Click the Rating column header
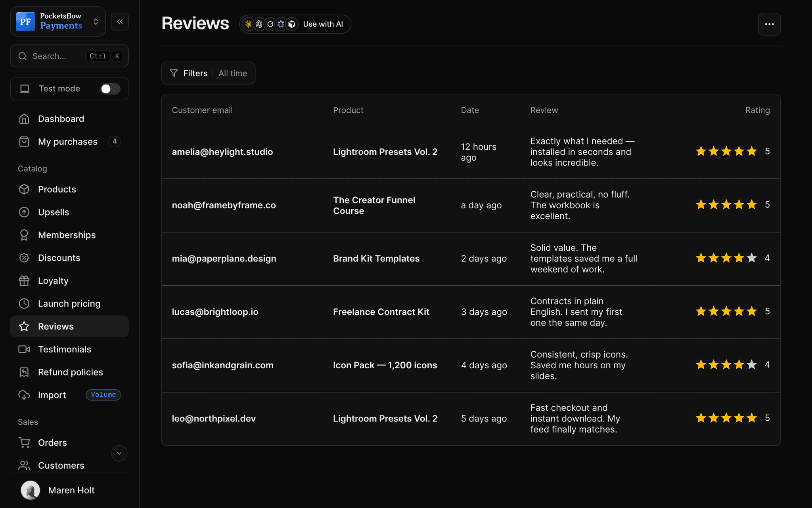This screenshot has width=812, height=508. tap(757, 110)
